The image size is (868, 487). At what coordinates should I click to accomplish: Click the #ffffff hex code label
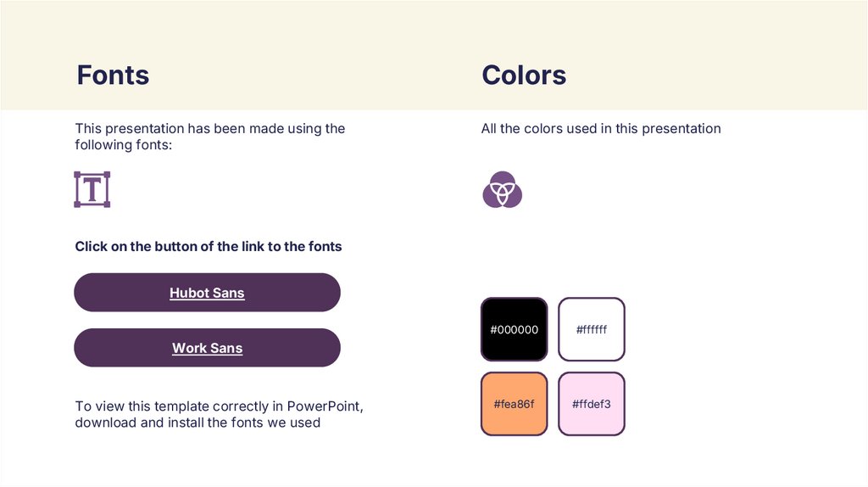tap(592, 329)
